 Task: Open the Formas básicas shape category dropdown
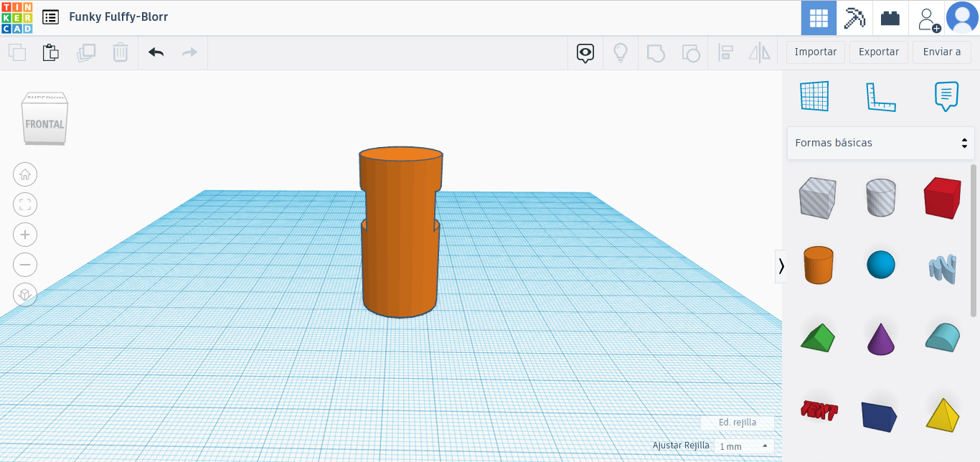(881, 143)
